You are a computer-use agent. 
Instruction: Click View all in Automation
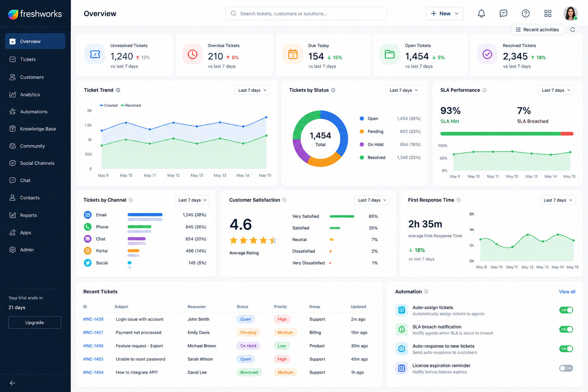pos(567,292)
